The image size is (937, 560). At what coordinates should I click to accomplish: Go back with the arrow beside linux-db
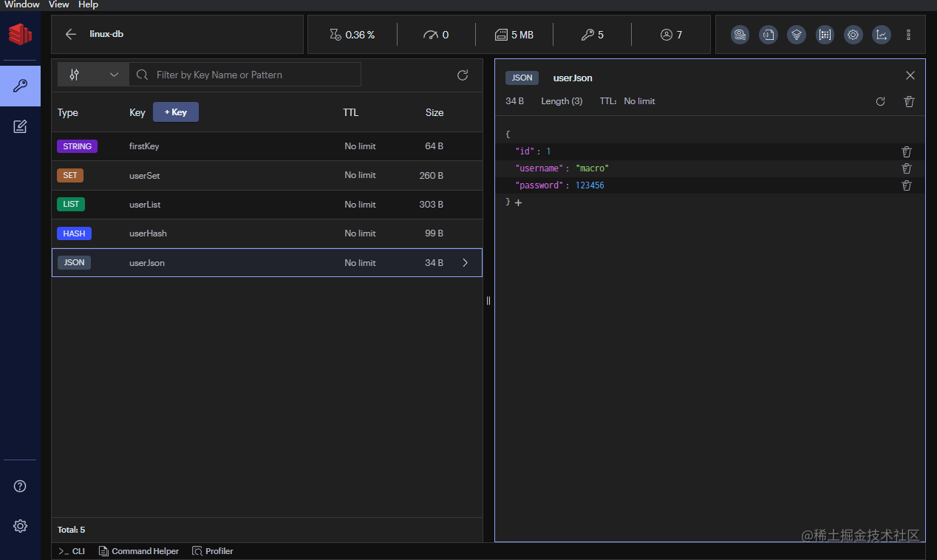tap(71, 34)
